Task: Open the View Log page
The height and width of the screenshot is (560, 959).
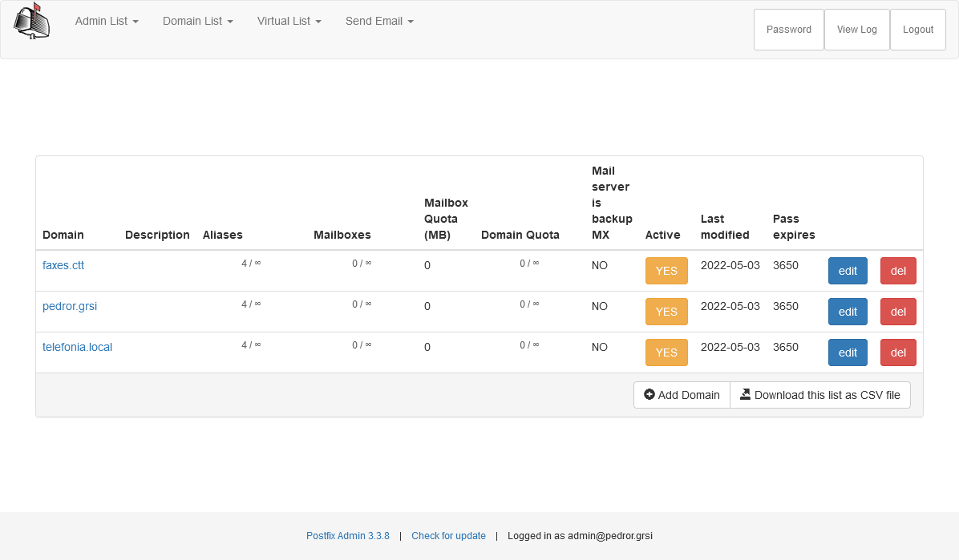Action: (856, 30)
